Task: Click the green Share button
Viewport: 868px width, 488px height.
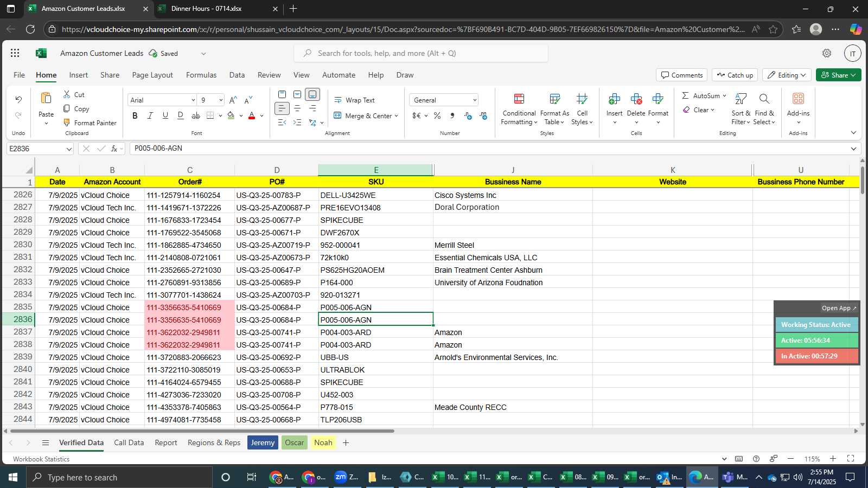Action: click(838, 75)
